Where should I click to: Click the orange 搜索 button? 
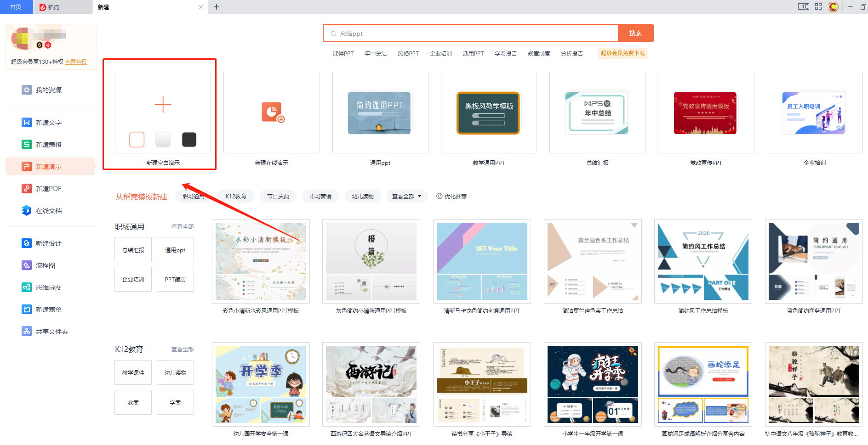(635, 33)
